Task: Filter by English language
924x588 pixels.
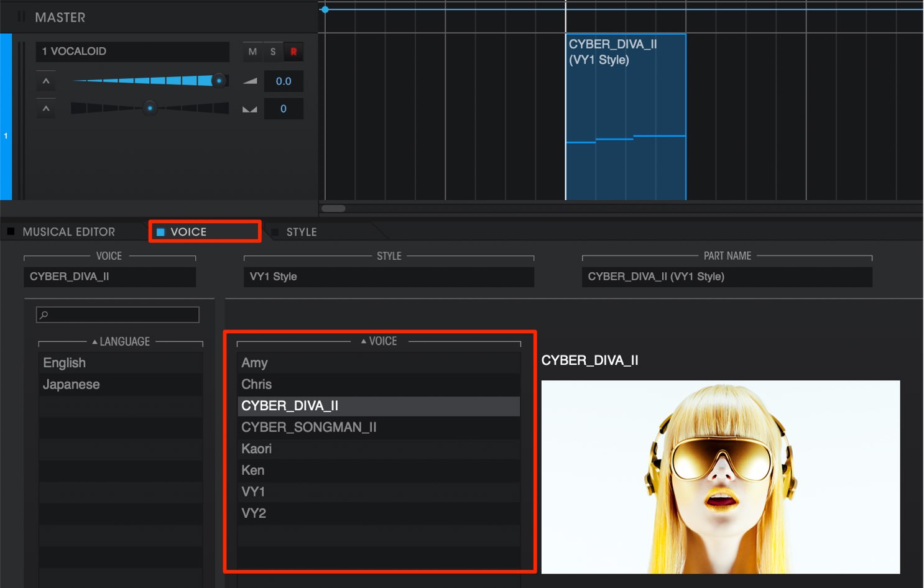Action: click(121, 363)
